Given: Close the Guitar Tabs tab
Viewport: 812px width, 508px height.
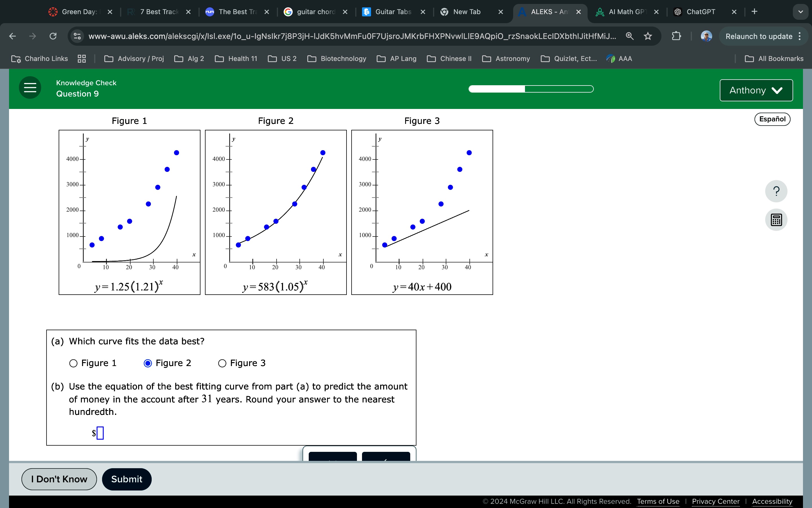Looking at the screenshot, I should click(423, 12).
